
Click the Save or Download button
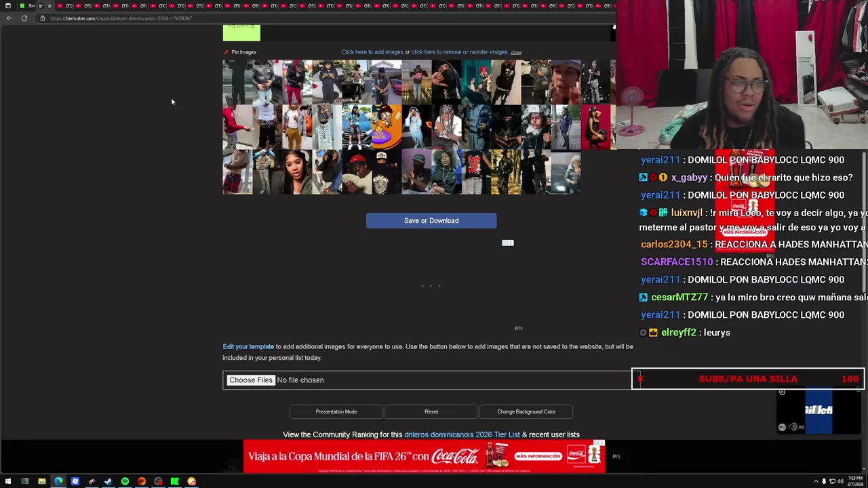pos(431,220)
